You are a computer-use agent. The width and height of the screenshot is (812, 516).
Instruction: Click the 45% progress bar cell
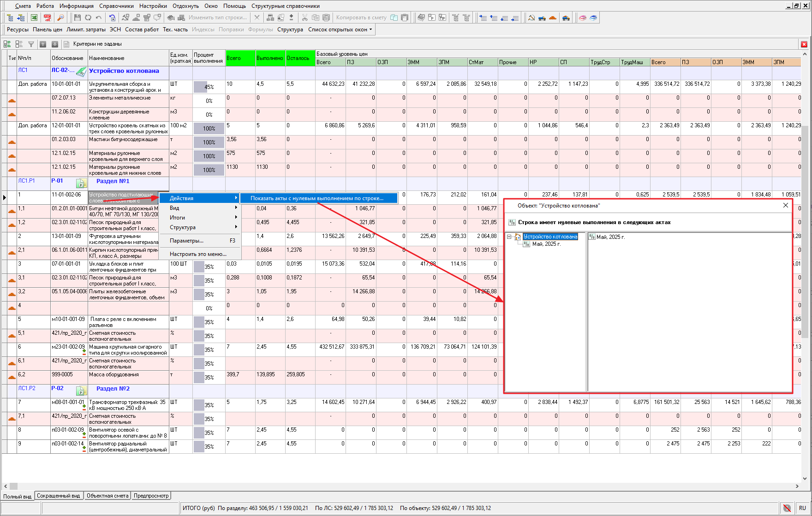point(209,87)
